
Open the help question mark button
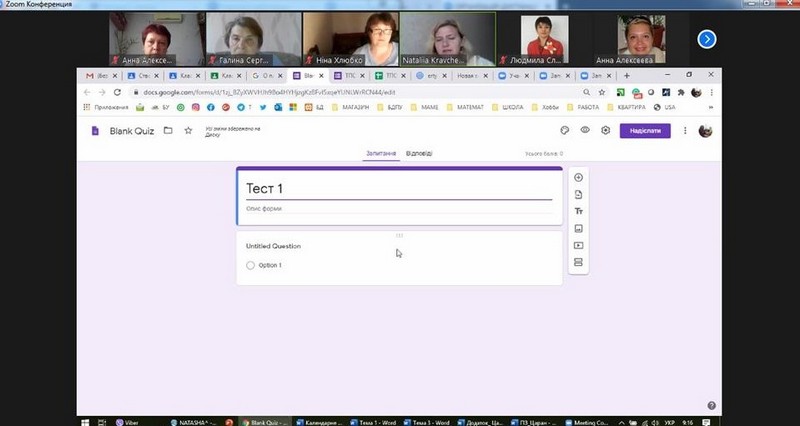tap(711, 406)
